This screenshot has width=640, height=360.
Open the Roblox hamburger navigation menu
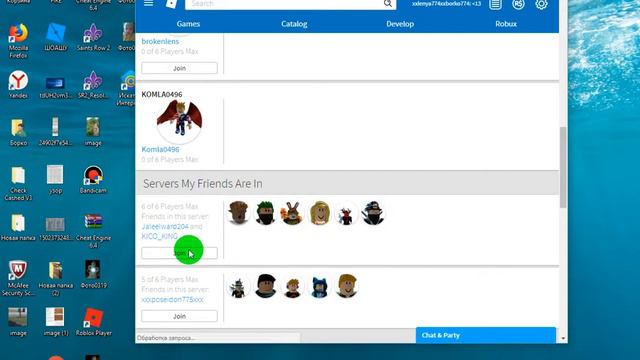[148, 3]
